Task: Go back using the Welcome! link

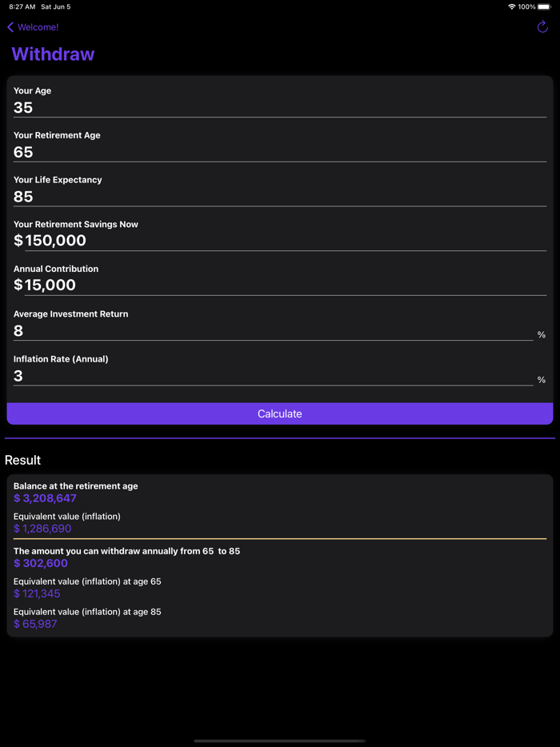Action: [x=37, y=26]
